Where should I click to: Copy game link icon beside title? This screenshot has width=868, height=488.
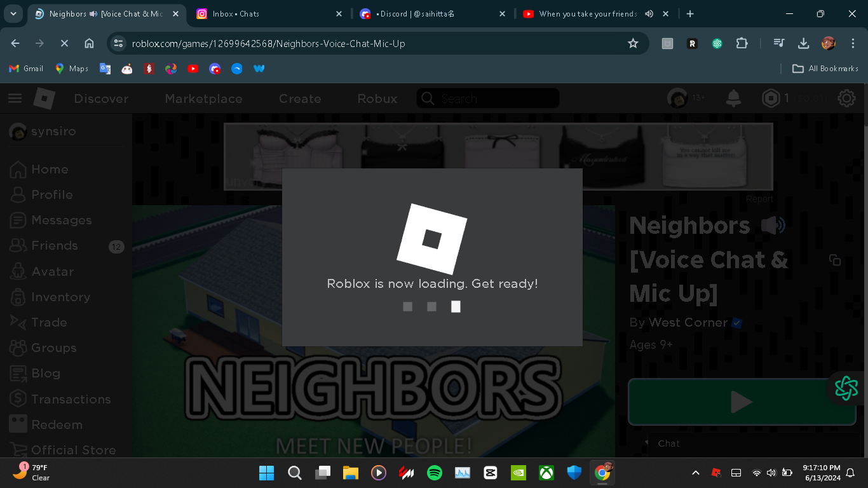click(x=835, y=260)
